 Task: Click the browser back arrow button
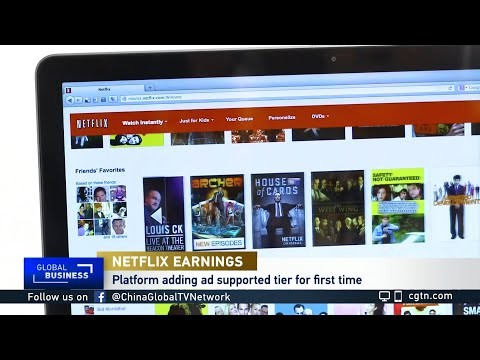70,100
